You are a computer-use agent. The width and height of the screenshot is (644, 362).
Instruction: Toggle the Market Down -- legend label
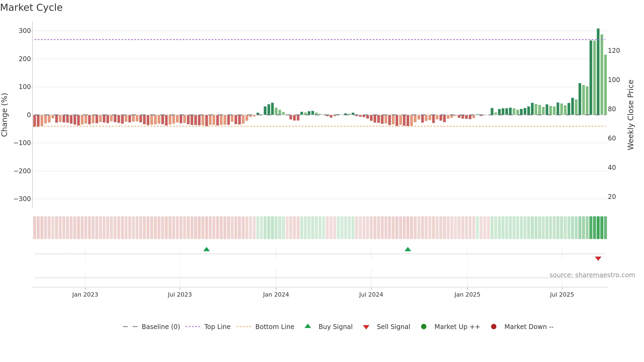(x=529, y=327)
